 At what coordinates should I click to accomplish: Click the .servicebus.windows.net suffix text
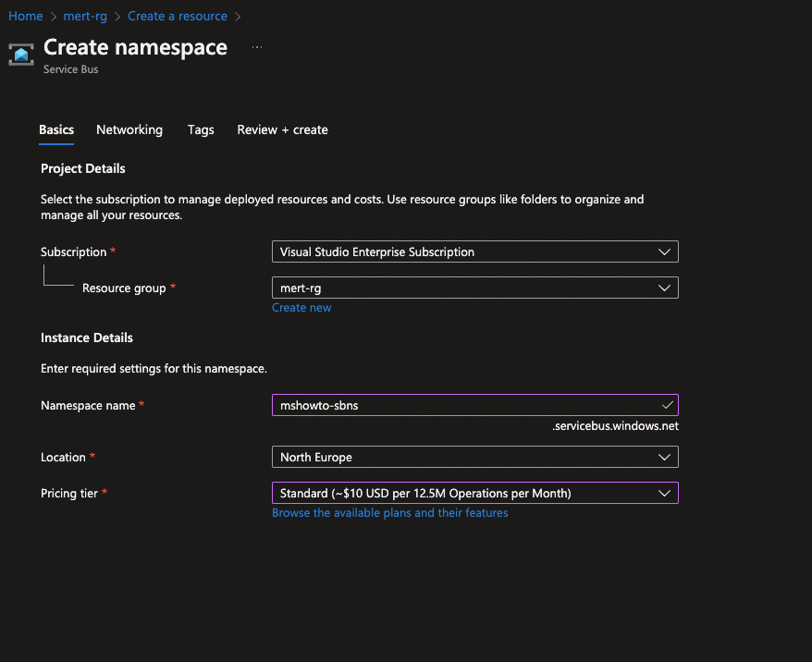click(x=615, y=426)
